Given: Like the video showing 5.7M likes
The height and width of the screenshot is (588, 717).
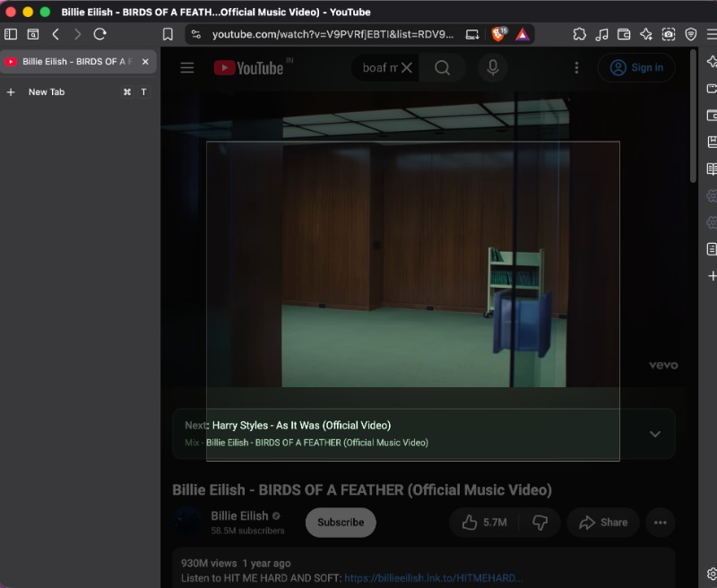Looking at the screenshot, I should pos(484,523).
